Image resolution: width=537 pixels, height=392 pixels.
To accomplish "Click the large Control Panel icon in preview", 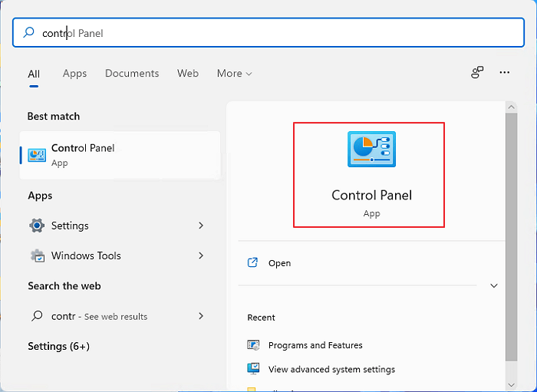I will click(371, 150).
